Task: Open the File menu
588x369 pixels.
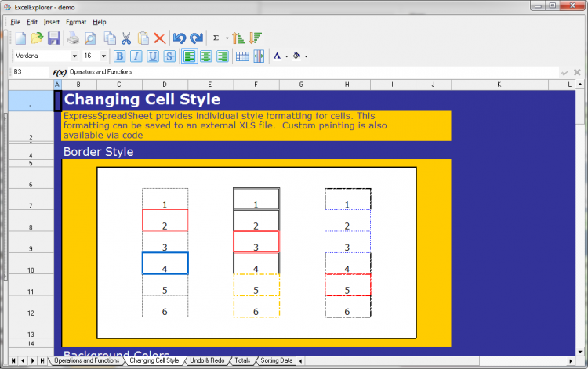Action: pos(16,22)
